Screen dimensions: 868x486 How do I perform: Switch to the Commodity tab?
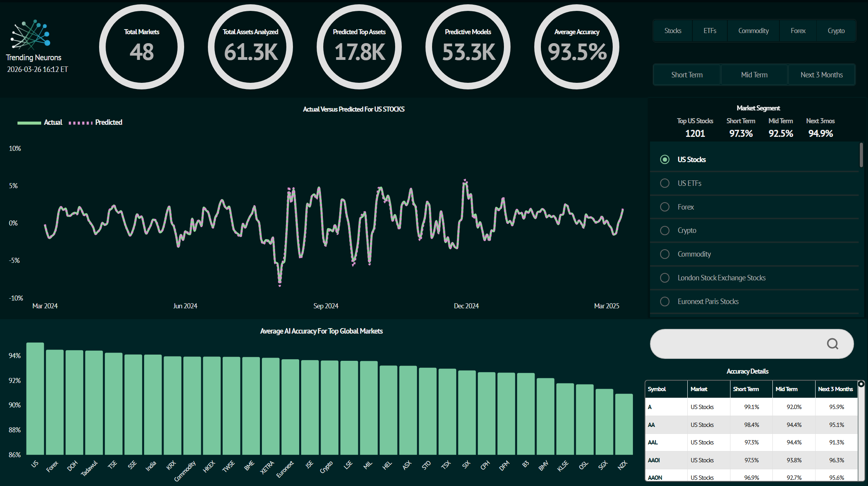point(753,31)
